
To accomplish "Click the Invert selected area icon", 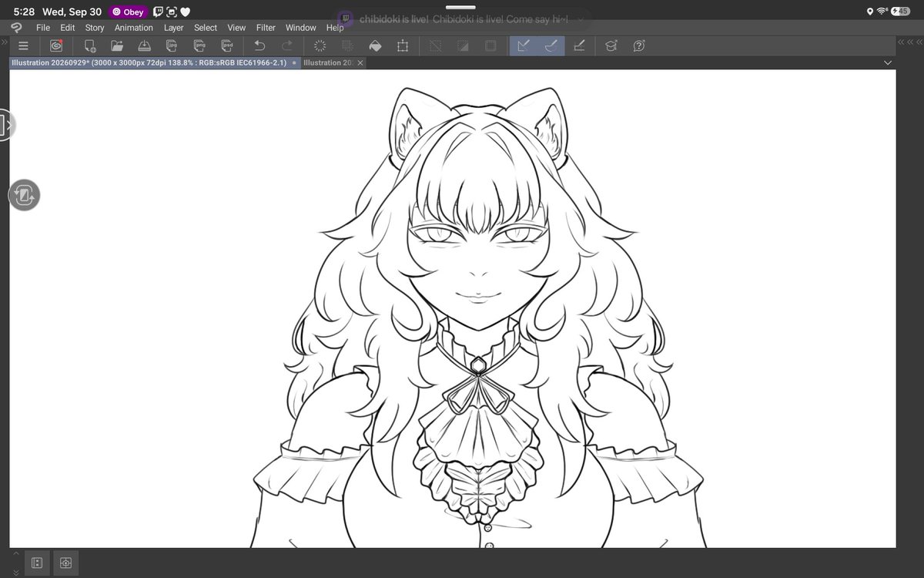I will point(463,45).
